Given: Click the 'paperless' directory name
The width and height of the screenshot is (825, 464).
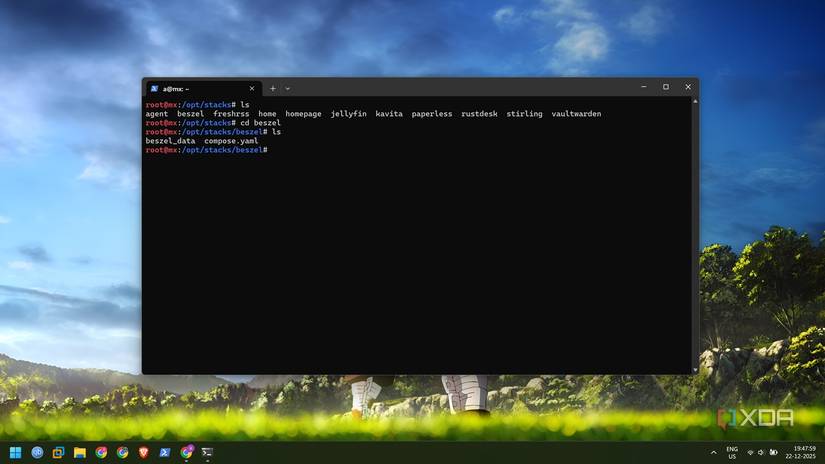Looking at the screenshot, I should pos(432,114).
